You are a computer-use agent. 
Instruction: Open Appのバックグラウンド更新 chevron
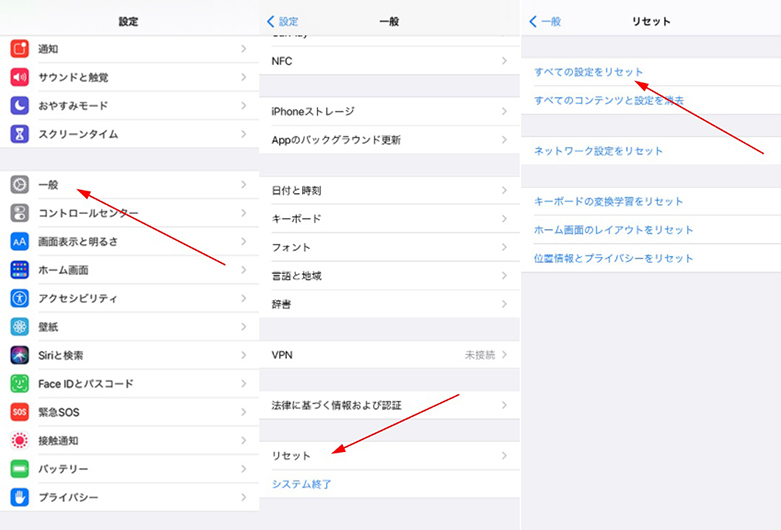coord(504,139)
